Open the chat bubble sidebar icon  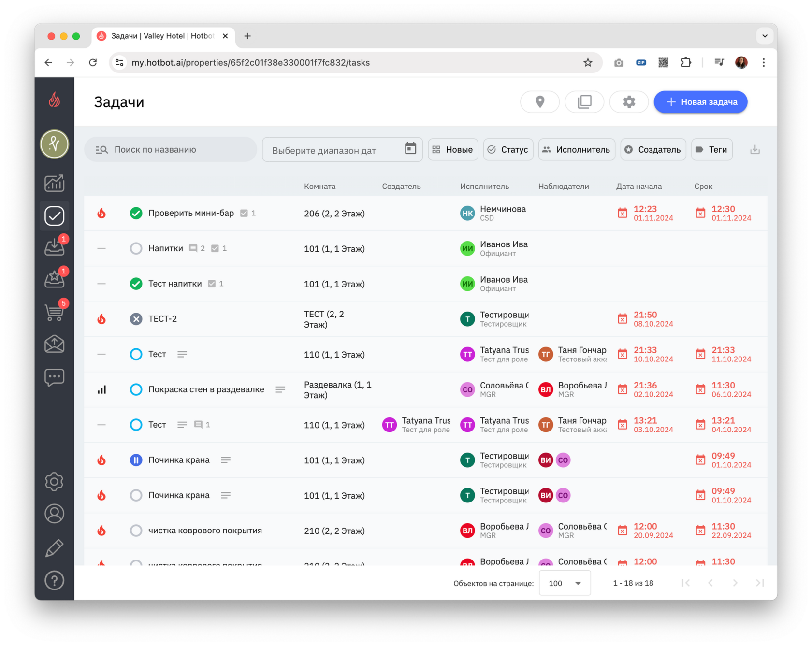click(x=54, y=377)
